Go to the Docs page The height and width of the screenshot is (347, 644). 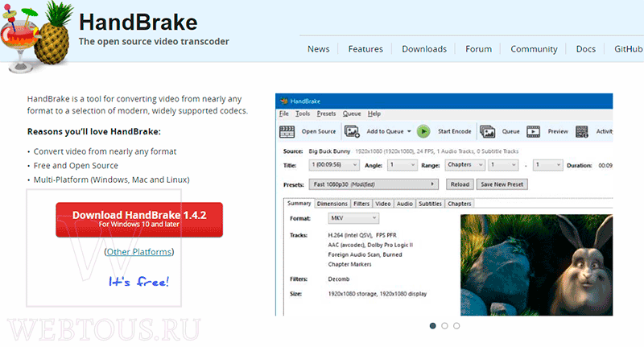pos(586,49)
